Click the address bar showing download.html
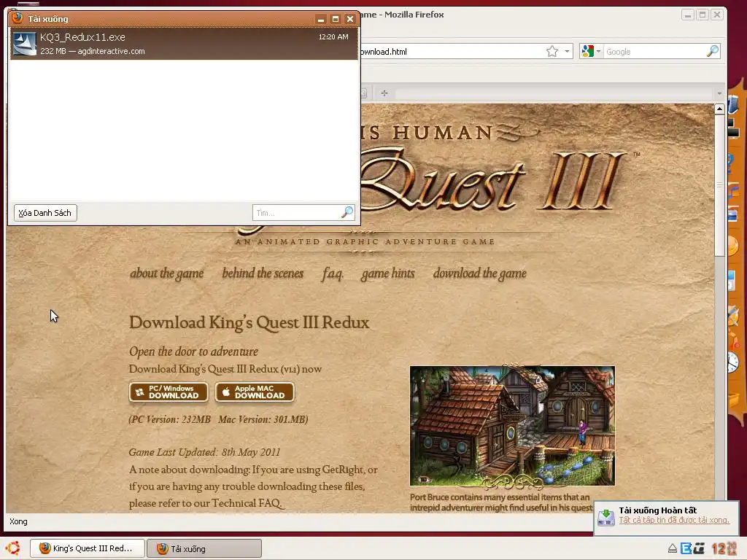Screen dimensions: 747x560 pos(452,52)
